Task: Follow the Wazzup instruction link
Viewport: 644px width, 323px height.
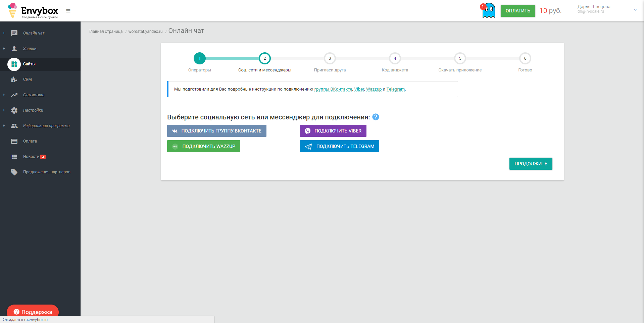Action: (374, 89)
